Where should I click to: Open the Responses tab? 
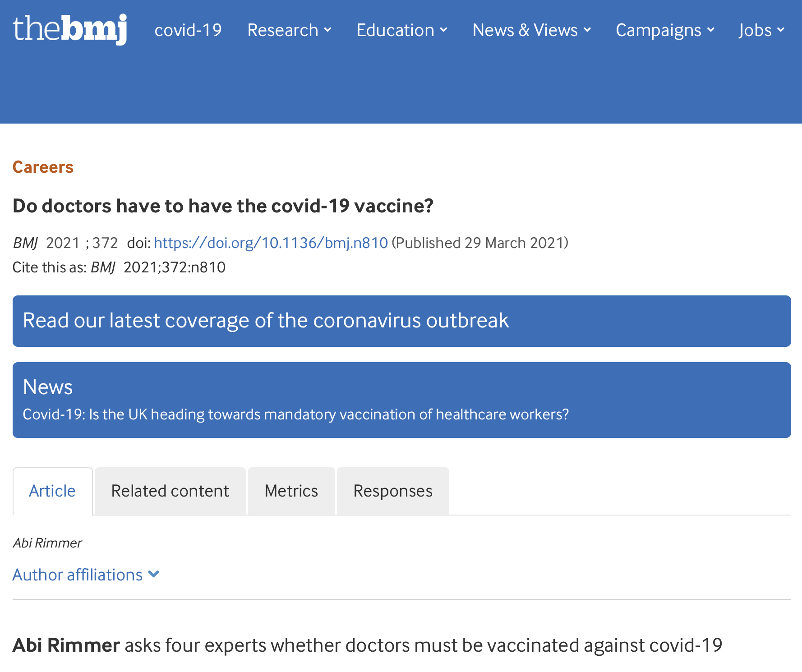(393, 491)
